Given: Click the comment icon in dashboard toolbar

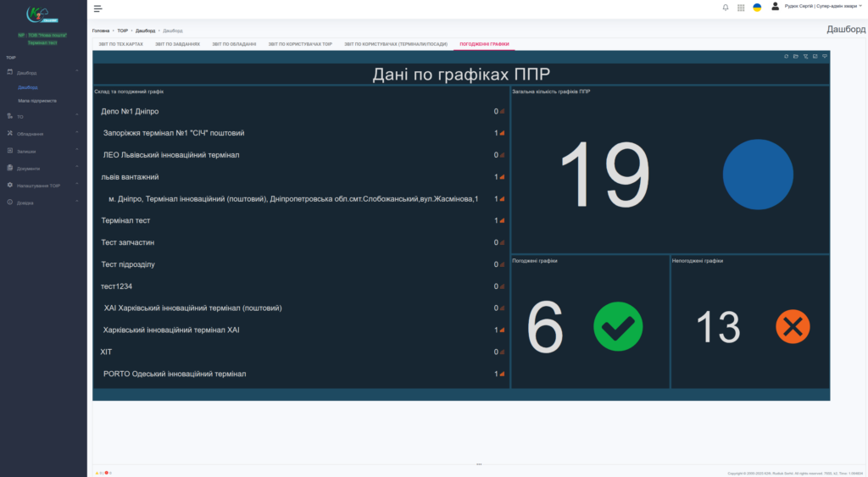Looking at the screenshot, I should [825, 57].
